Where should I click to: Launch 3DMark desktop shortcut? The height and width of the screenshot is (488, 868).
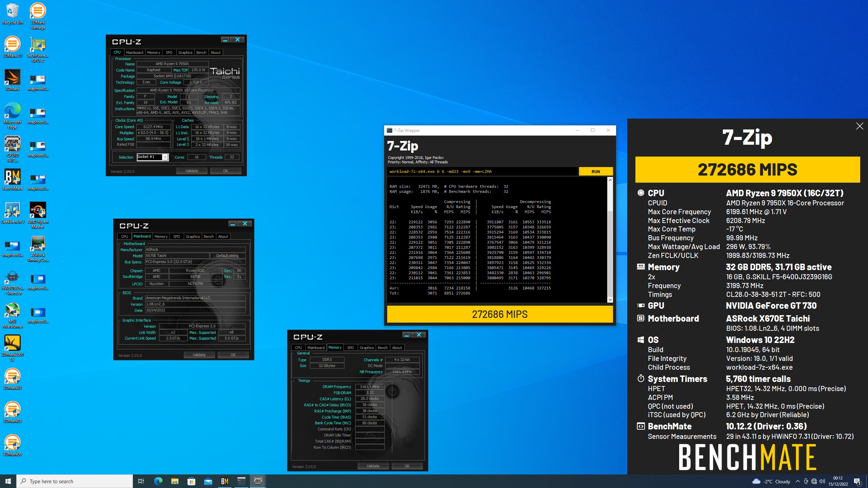pos(13,80)
